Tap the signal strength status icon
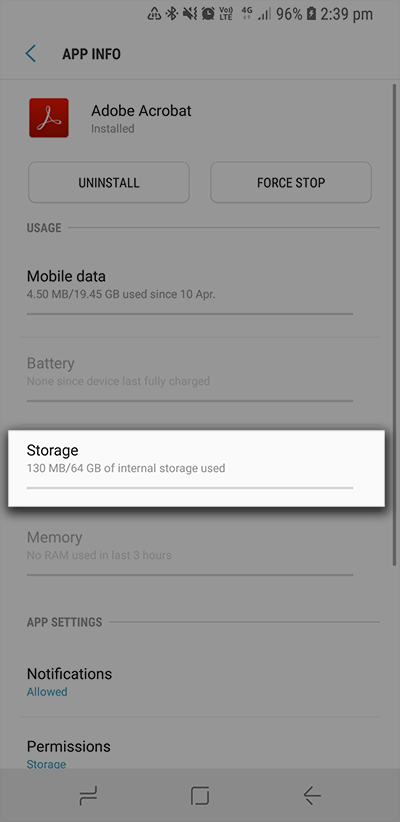This screenshot has width=400, height=822. coord(264,14)
